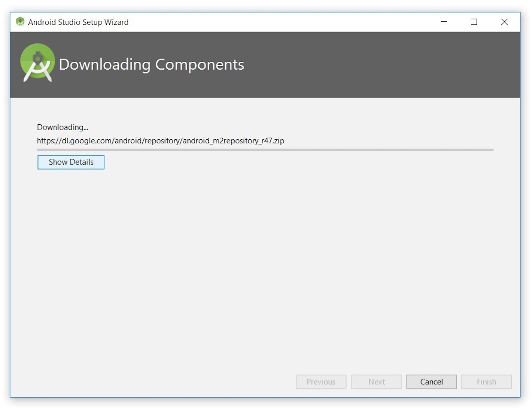The image size is (532, 410).
Task: Click the disabled Previous button
Action: [321, 382]
